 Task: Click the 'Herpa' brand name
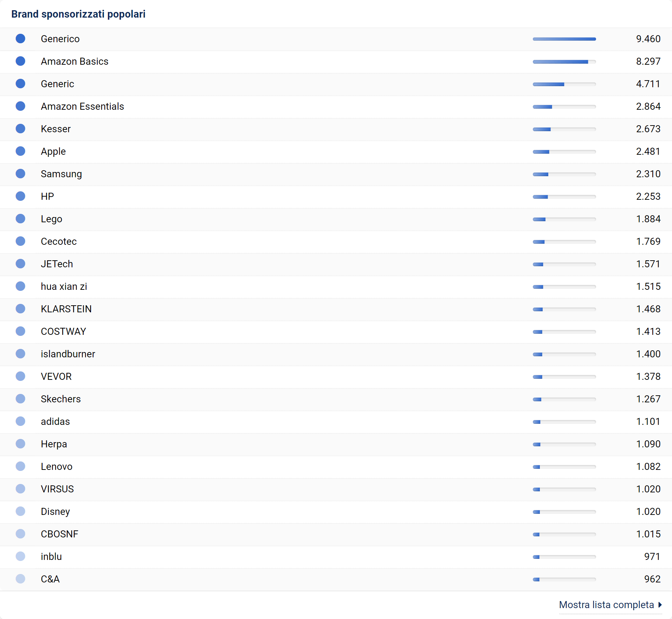54,444
